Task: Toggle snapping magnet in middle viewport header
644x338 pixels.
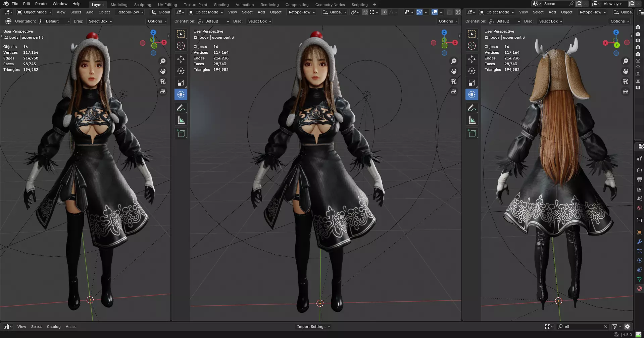Action: pyautogui.click(x=365, y=12)
